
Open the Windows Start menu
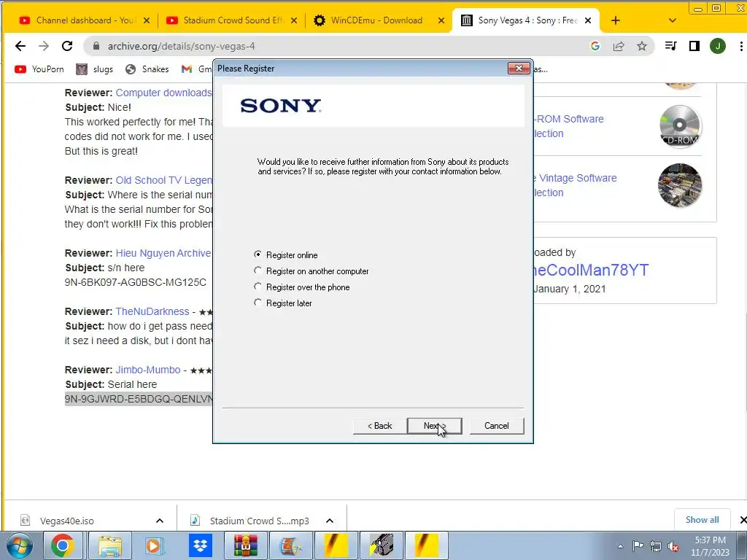click(19, 545)
